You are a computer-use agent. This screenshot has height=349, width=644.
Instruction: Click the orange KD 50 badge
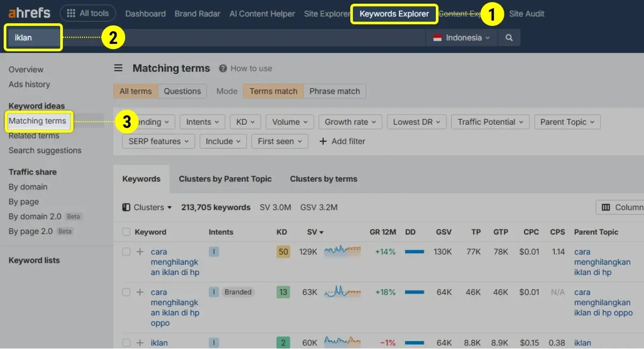coord(283,251)
